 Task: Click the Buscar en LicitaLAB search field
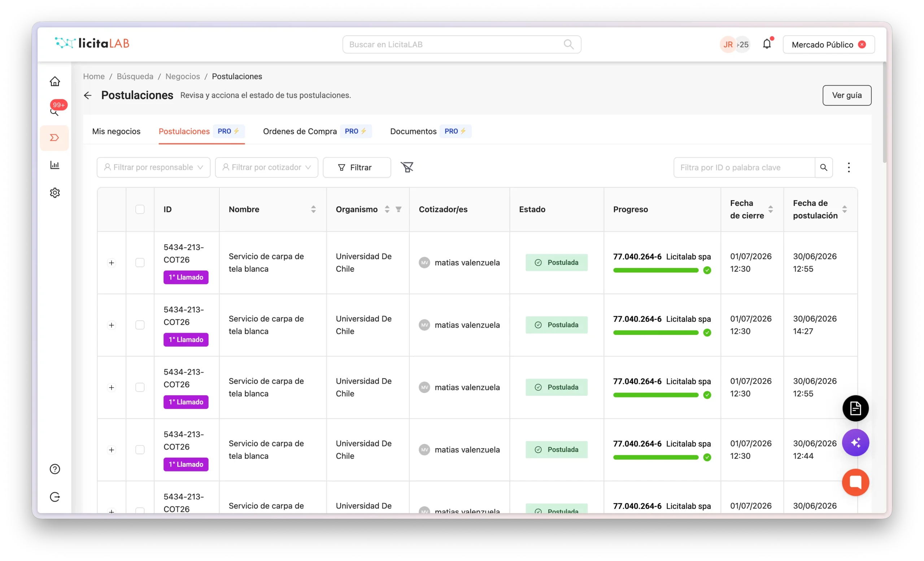[462, 44]
